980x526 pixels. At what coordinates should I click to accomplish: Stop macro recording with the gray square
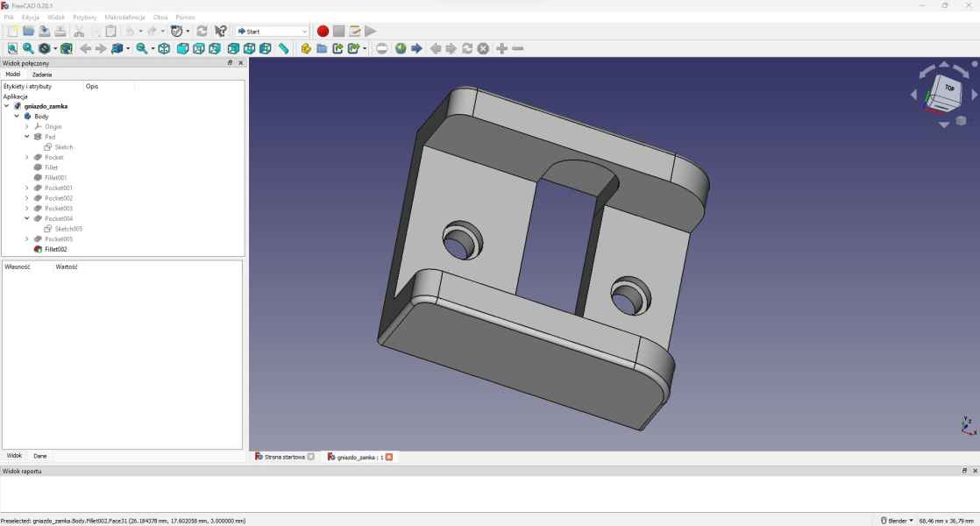point(338,32)
